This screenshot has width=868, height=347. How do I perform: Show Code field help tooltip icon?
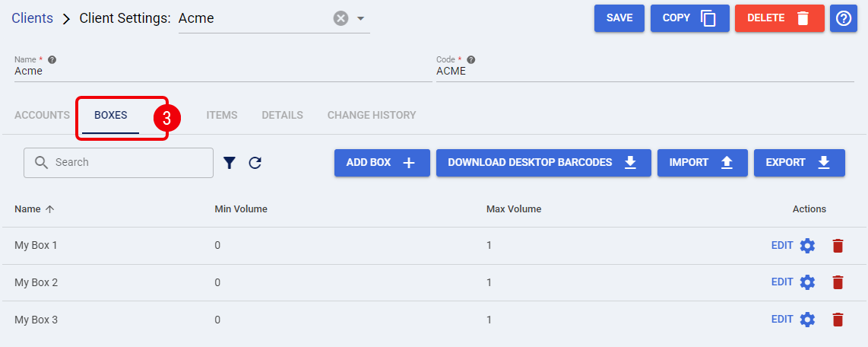pos(470,59)
